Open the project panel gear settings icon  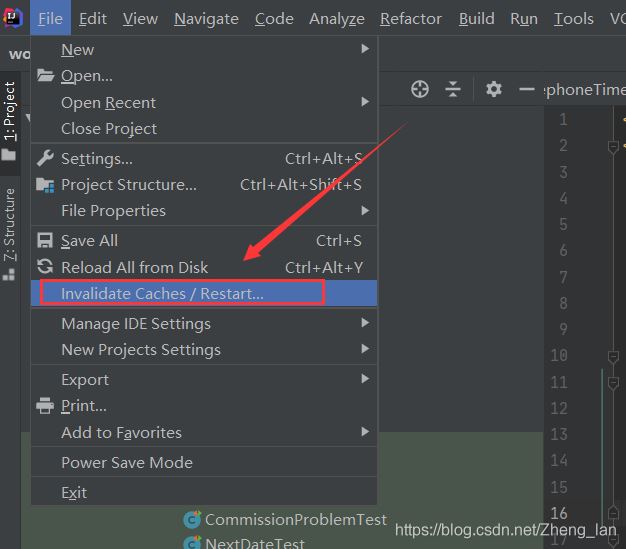(x=493, y=89)
